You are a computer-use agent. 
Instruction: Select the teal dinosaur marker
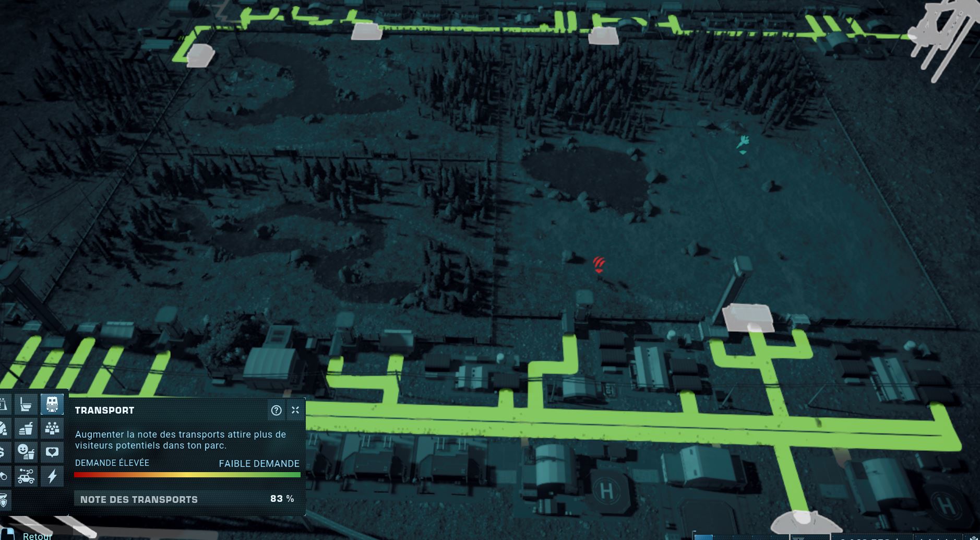point(743,144)
